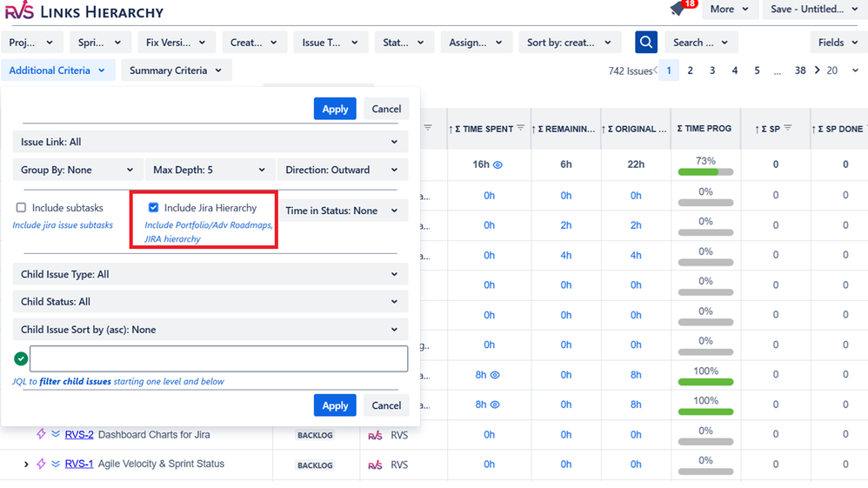Open the Issue Link: All dropdown
The height and width of the screenshot is (488, 868).
tap(210, 142)
